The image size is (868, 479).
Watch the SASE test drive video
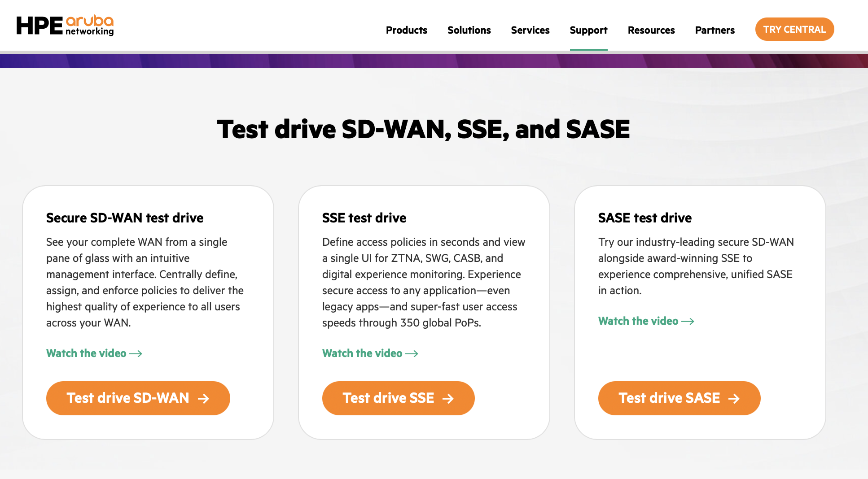click(638, 321)
